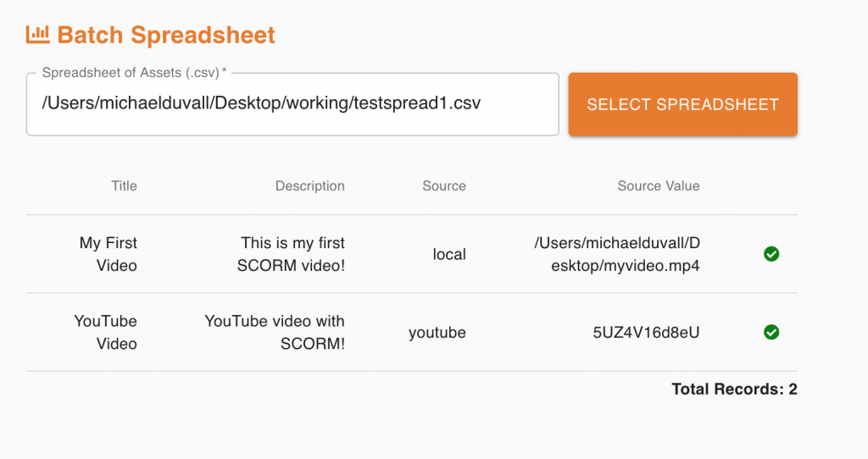Viewport: 868px width, 459px height.
Task: Select the Description column header
Action: point(310,185)
